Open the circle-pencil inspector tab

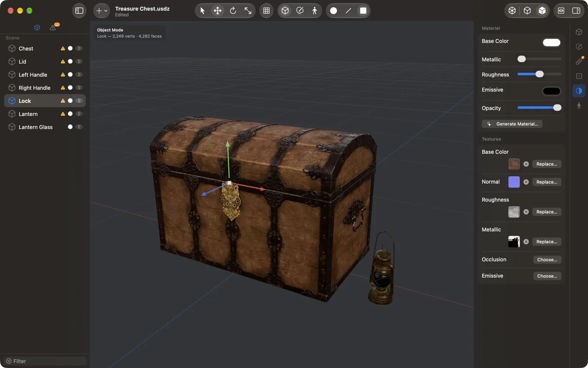[x=579, y=47]
